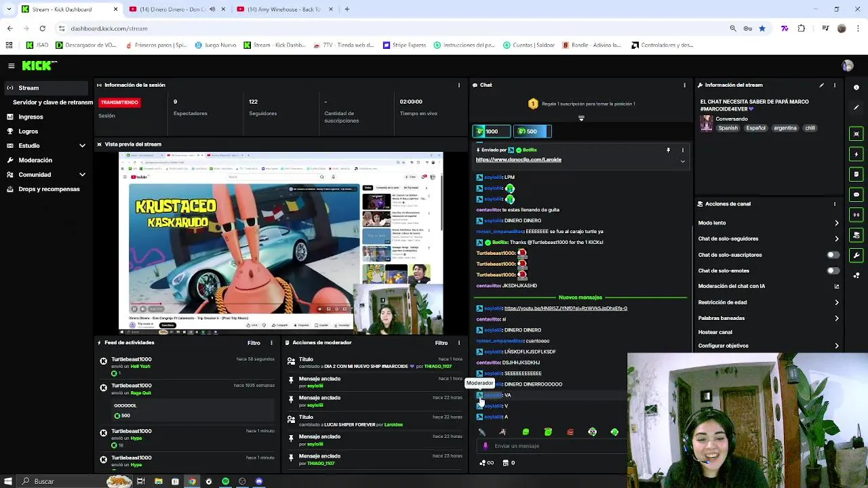The image size is (868, 488).
Task: Edit stream info with the pencil in Información del stream
Action: tap(821, 85)
